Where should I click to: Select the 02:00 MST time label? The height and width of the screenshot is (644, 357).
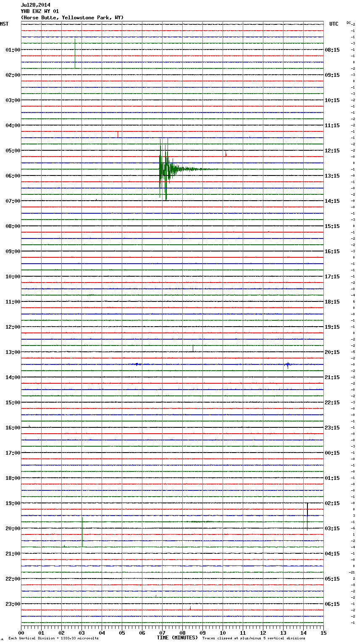[13, 75]
